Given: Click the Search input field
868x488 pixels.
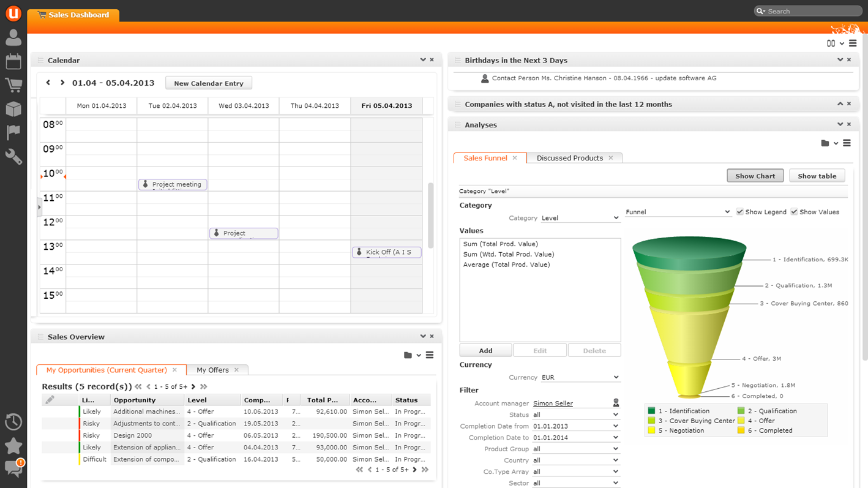Looking at the screenshot, I should pos(811,11).
